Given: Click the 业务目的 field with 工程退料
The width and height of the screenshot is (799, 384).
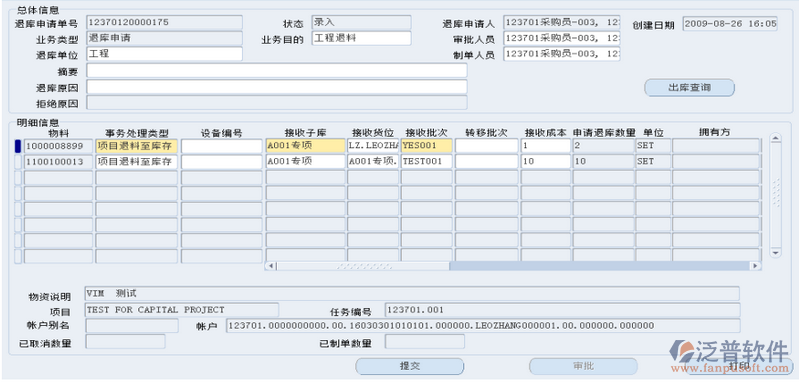Looking at the screenshot, I should pos(361,38).
